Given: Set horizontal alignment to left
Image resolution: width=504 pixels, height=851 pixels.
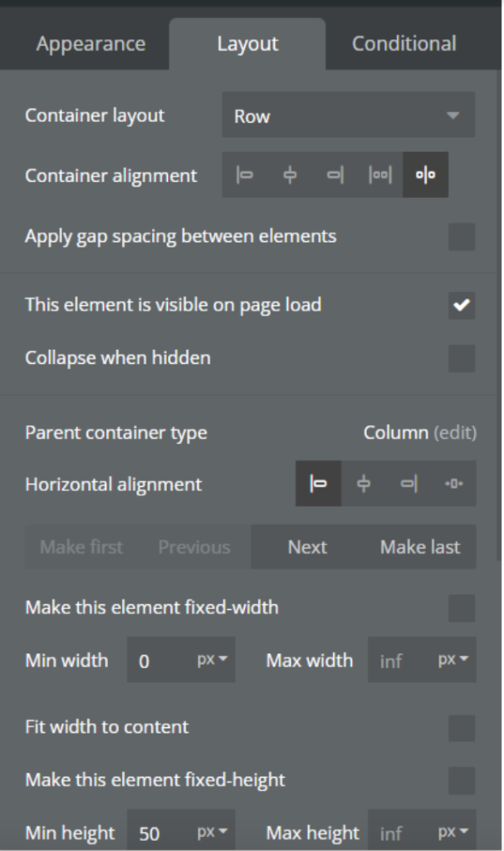Looking at the screenshot, I should click(318, 485).
